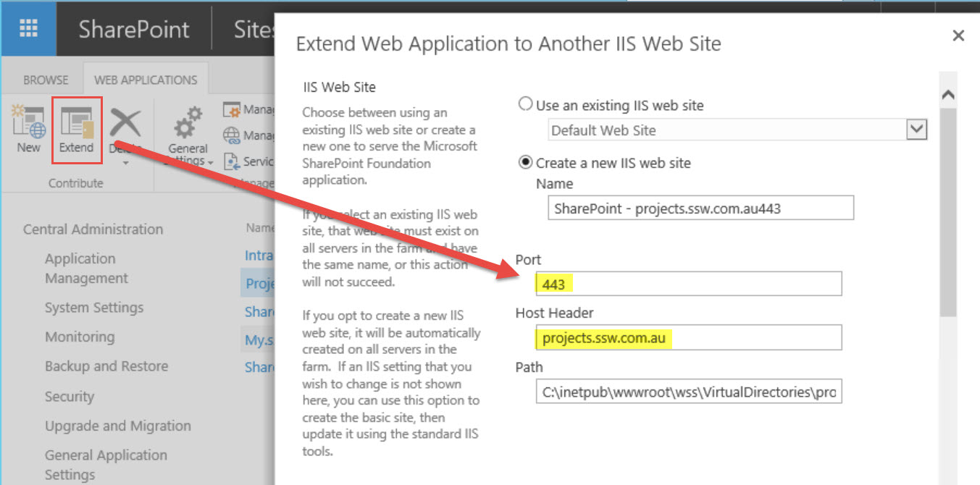
Task: Select 'Create a new IIS web site'
Action: (526, 163)
